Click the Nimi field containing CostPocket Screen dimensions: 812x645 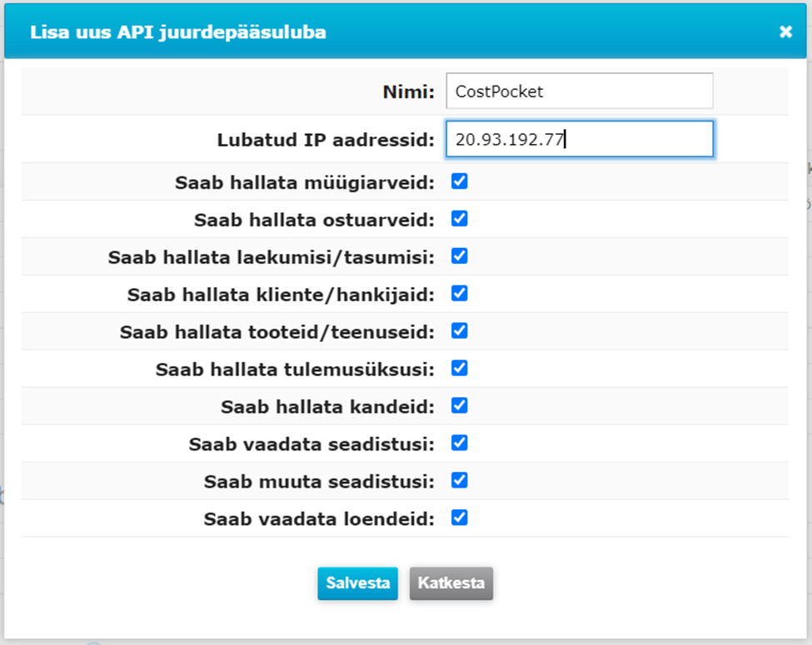(580, 91)
